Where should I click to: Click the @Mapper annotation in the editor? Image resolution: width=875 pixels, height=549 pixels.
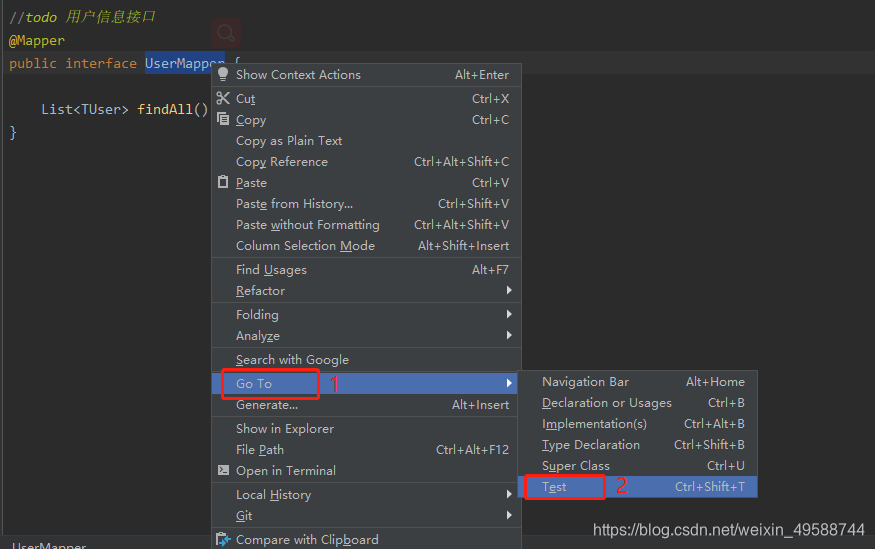pyautogui.click(x=37, y=41)
